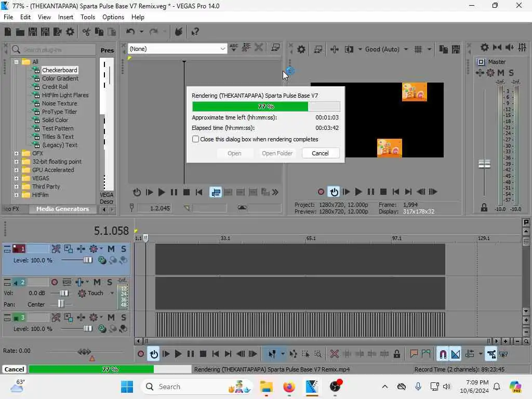Expand the VEGAS folder
The width and height of the screenshot is (532, 399).
16,179
